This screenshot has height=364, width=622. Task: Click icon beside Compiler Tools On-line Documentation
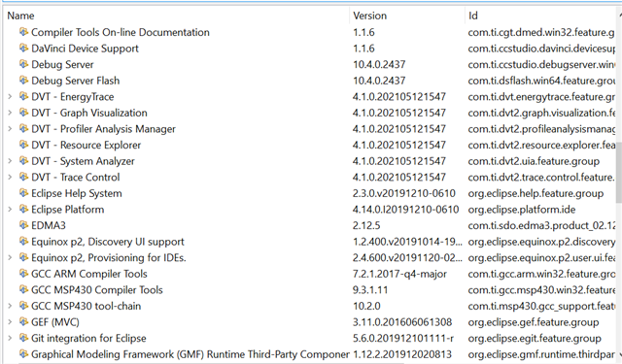click(x=23, y=32)
